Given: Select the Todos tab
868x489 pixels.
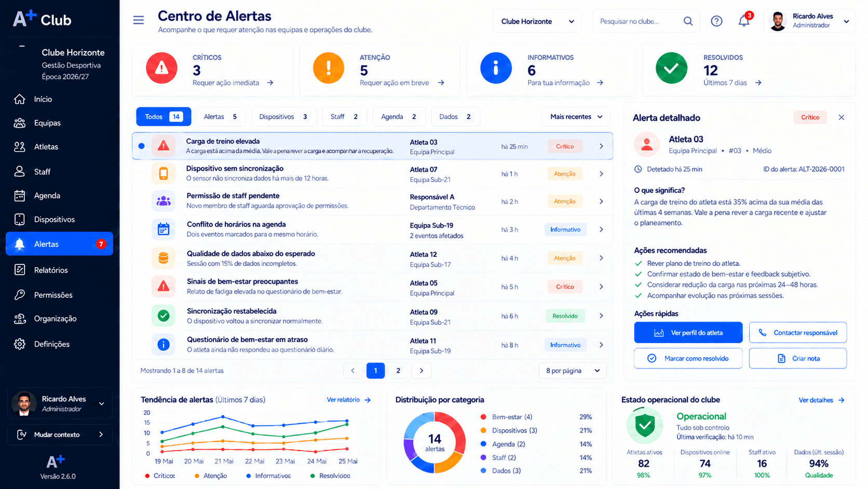Looking at the screenshot, I should click(x=164, y=117).
